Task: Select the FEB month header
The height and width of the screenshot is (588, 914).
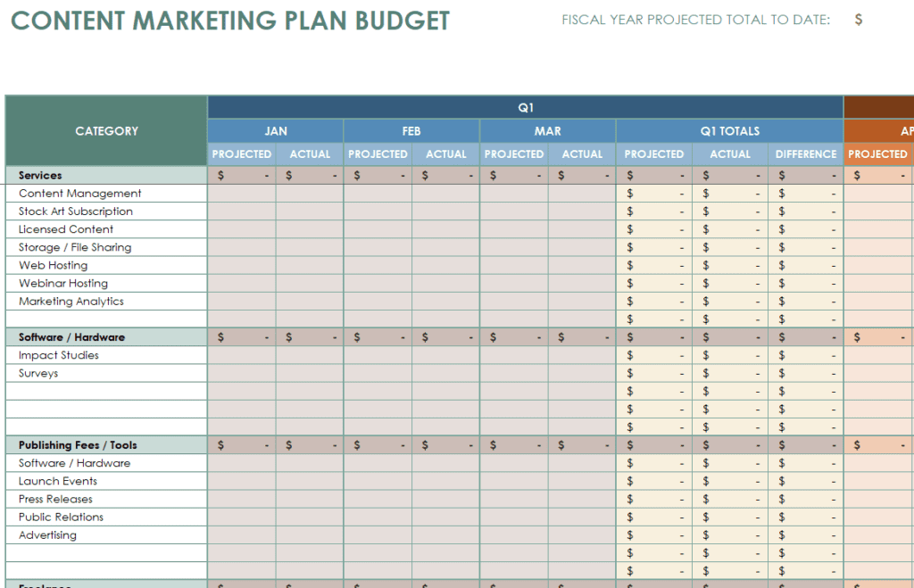Action: pyautogui.click(x=411, y=131)
